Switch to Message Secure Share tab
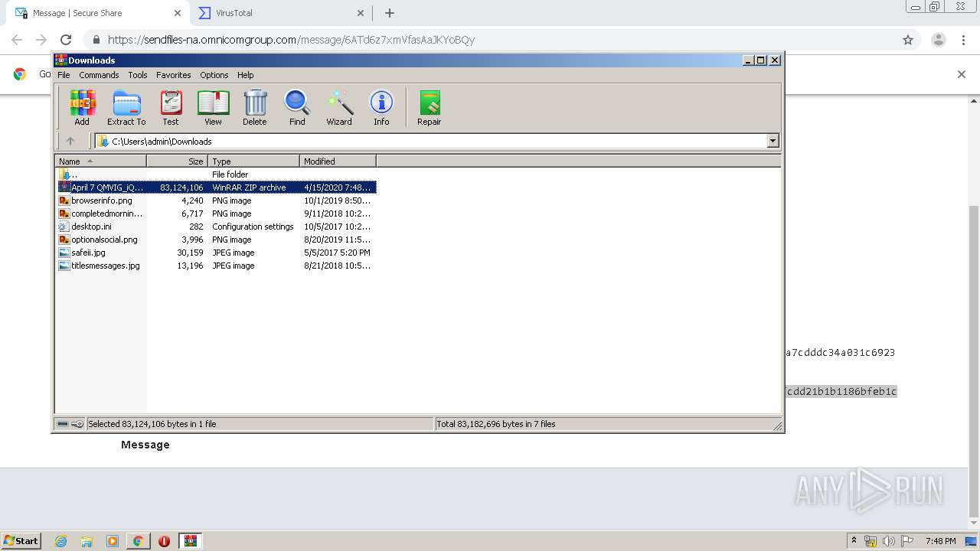Screen dimensions: 980x551 click(97, 13)
